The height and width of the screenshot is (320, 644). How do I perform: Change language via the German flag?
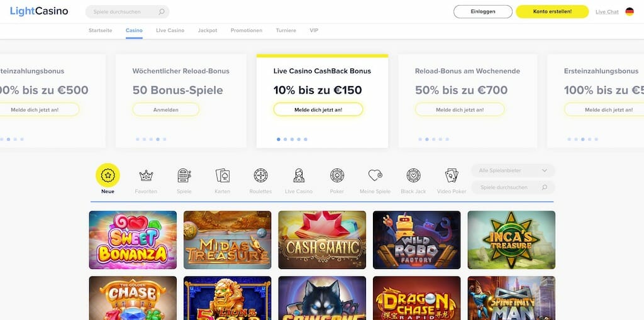tap(629, 11)
